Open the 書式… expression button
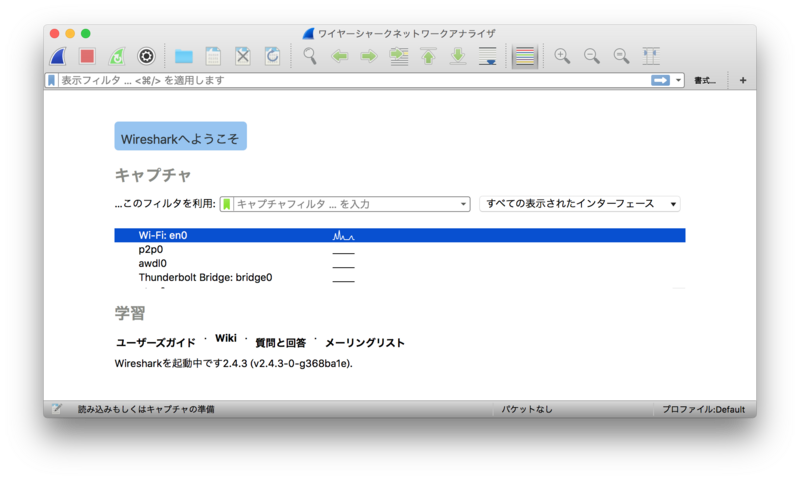 (x=705, y=81)
